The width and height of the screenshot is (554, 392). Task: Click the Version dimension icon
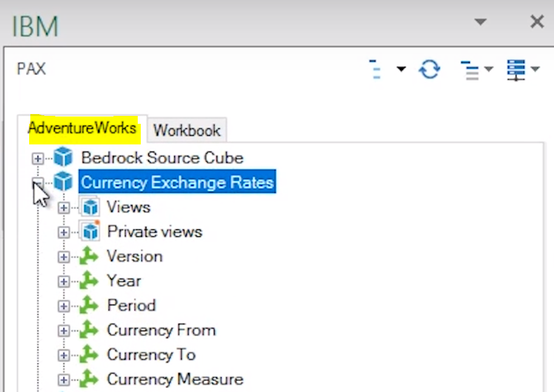tap(89, 256)
